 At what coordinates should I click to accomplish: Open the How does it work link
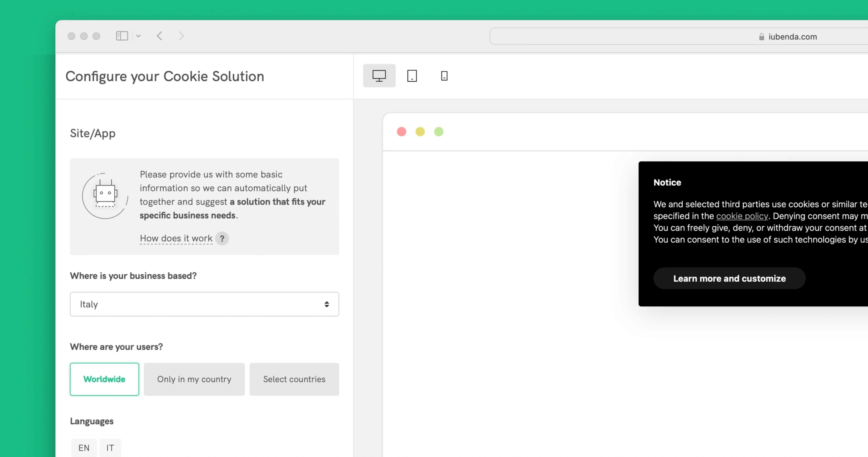pyautogui.click(x=176, y=238)
